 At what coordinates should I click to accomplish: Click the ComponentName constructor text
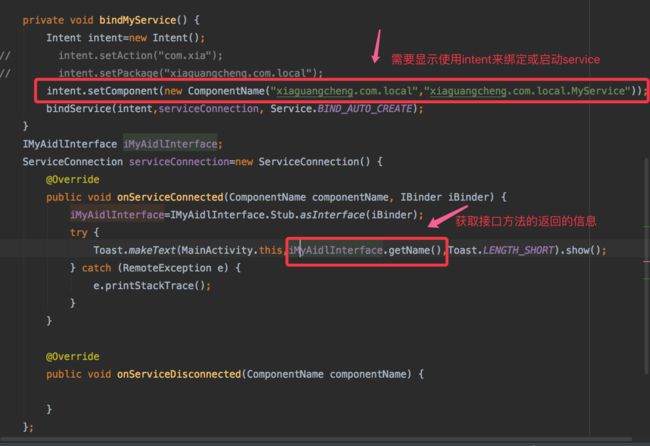click(x=226, y=91)
